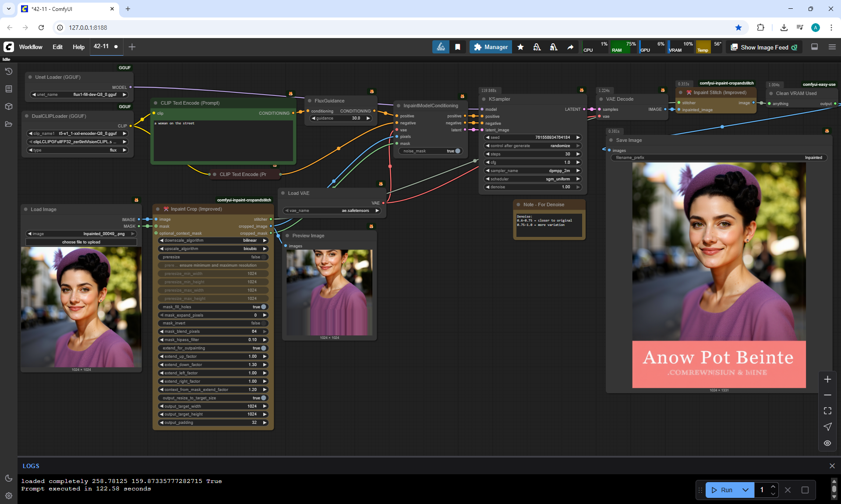Open the Help menu

pos(78,47)
